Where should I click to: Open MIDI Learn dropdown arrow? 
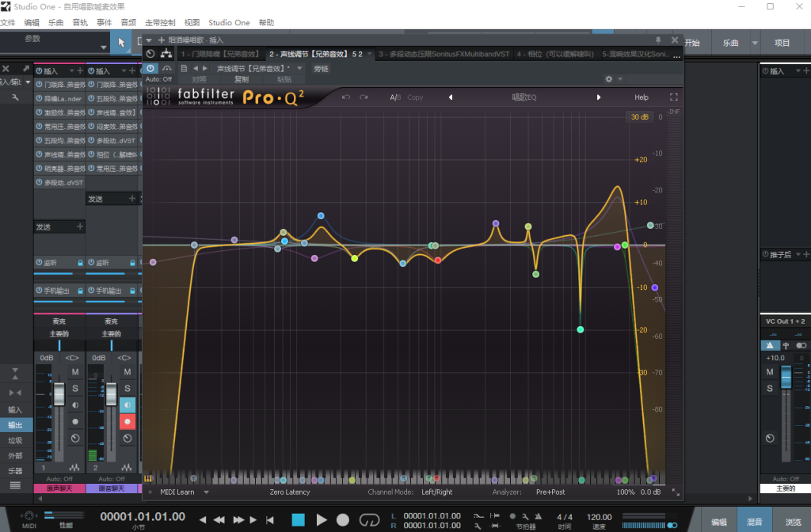206,492
